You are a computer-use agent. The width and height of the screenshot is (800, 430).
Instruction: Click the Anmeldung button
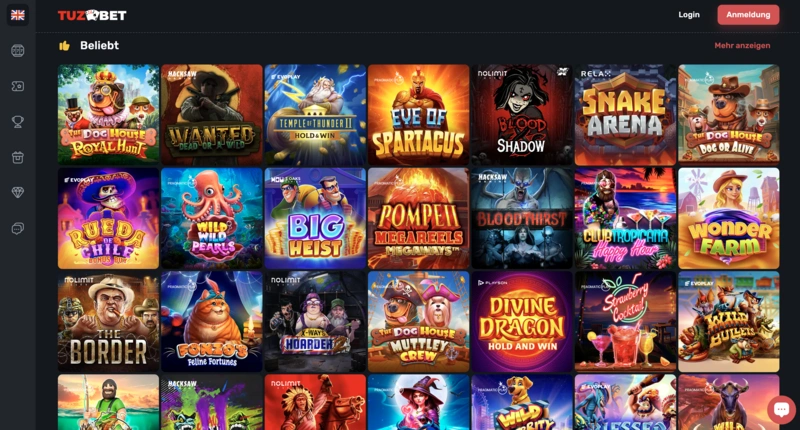point(748,15)
